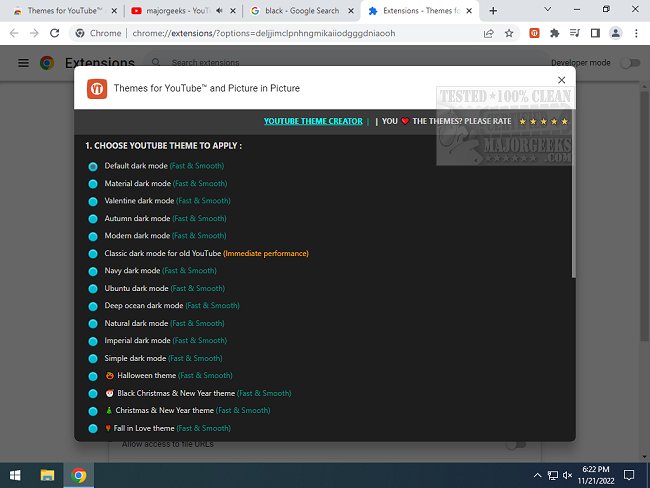Pick Autumn dark mode theme
This screenshot has height=488, width=650.
coord(93,219)
